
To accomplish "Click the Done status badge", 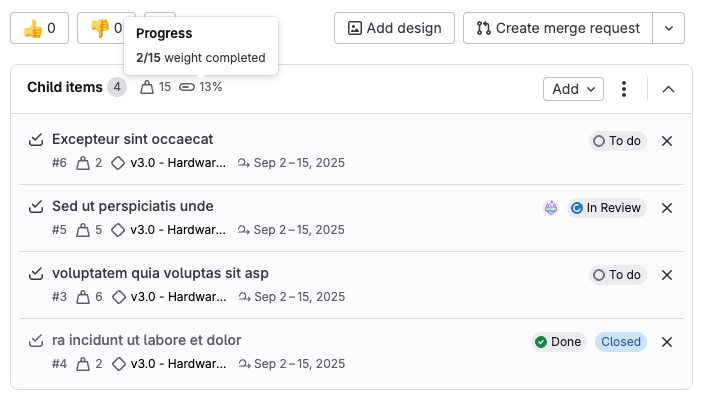I will tap(558, 342).
